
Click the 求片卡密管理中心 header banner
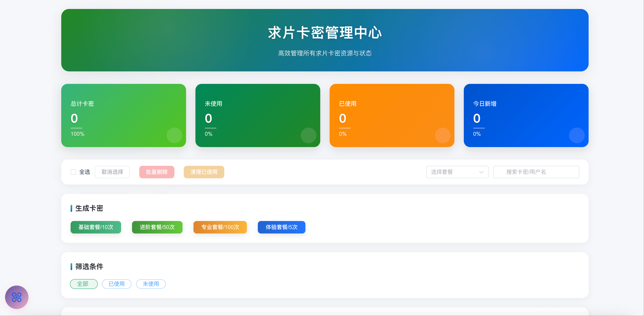pyautogui.click(x=325, y=40)
